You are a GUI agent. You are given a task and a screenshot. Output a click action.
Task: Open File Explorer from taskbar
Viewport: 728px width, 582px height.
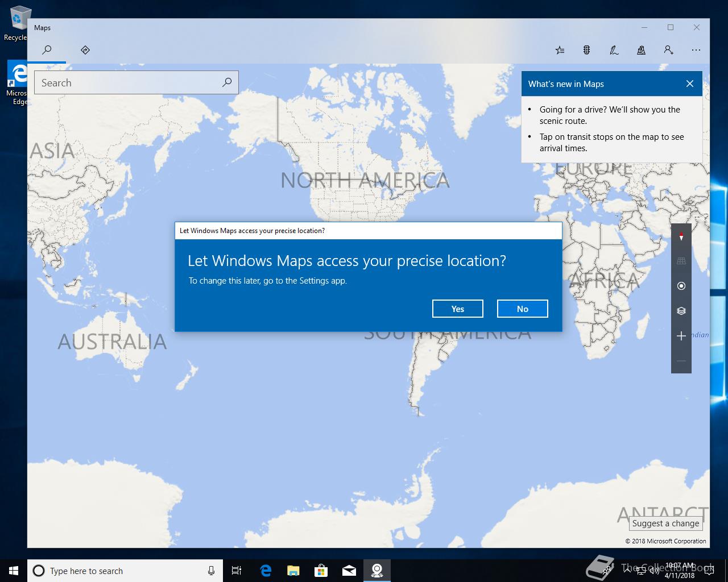pos(293,571)
